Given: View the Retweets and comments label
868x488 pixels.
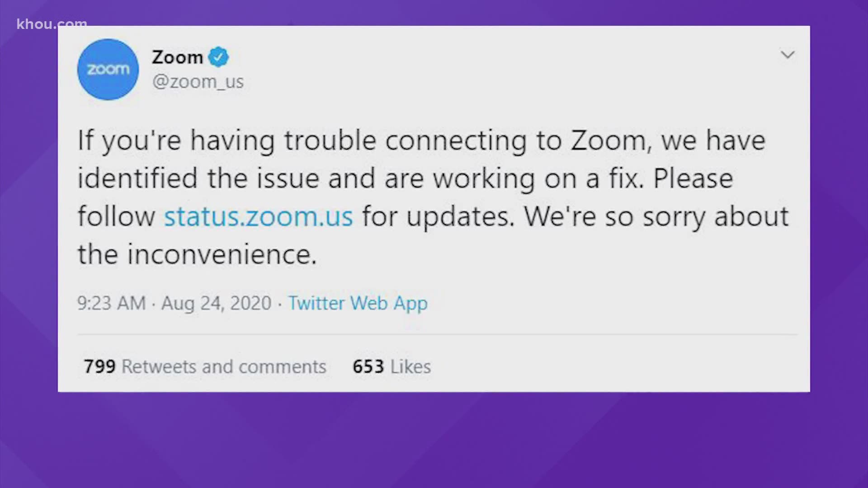Looking at the screenshot, I should click(x=224, y=366).
